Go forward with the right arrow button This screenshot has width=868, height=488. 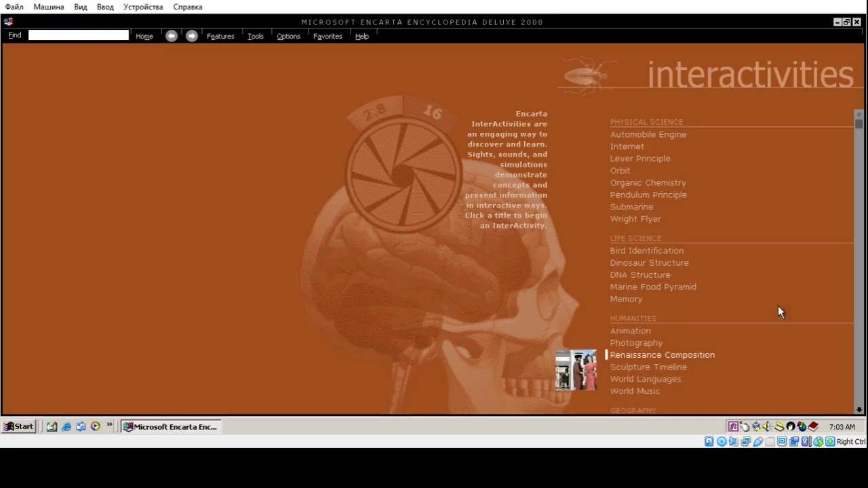tap(192, 36)
